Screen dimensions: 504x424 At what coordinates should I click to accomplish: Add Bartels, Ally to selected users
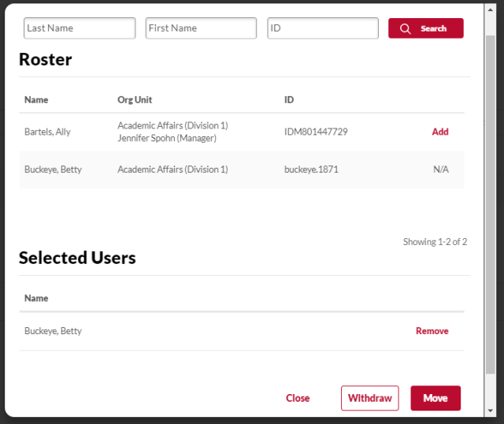[439, 132]
